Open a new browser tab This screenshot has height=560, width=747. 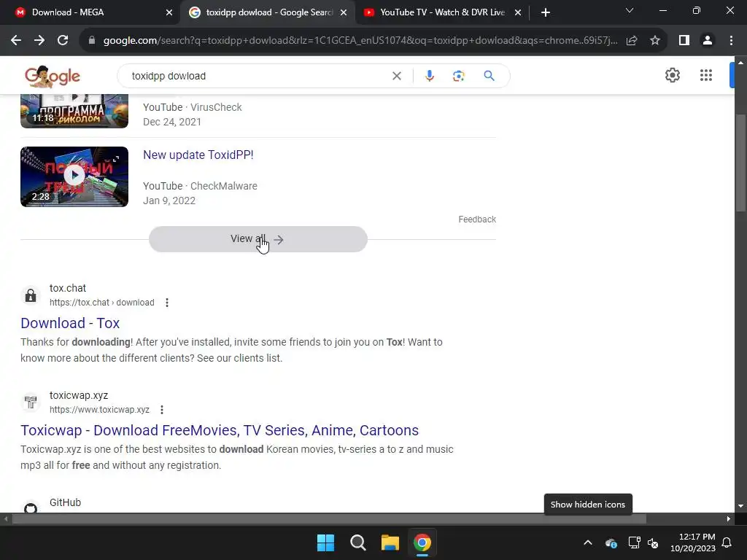pyautogui.click(x=546, y=12)
